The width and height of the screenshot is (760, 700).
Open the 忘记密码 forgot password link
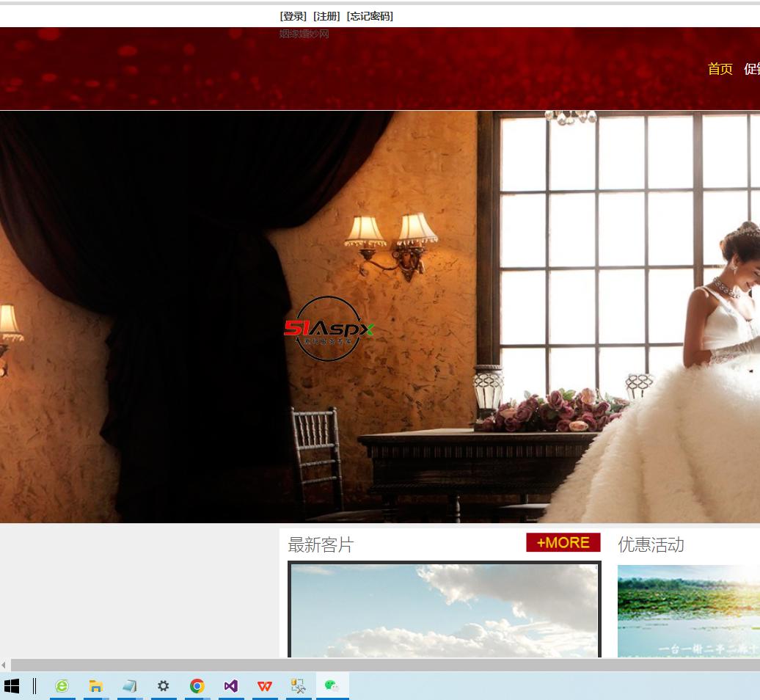[x=370, y=16]
